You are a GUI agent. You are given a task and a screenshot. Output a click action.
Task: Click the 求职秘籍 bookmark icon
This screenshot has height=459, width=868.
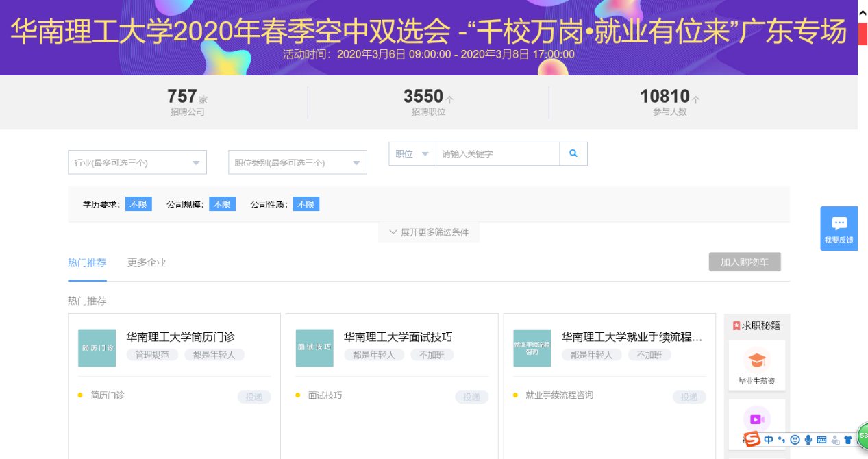tap(736, 326)
